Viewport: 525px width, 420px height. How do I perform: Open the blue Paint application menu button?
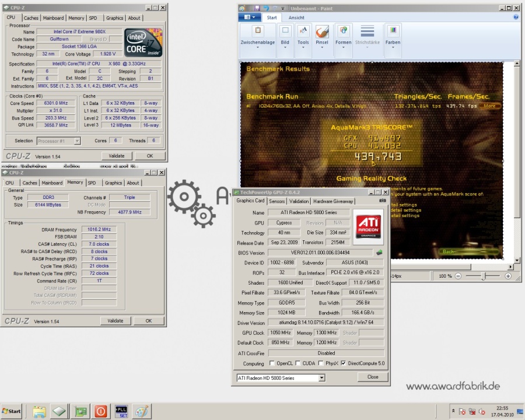click(x=250, y=17)
